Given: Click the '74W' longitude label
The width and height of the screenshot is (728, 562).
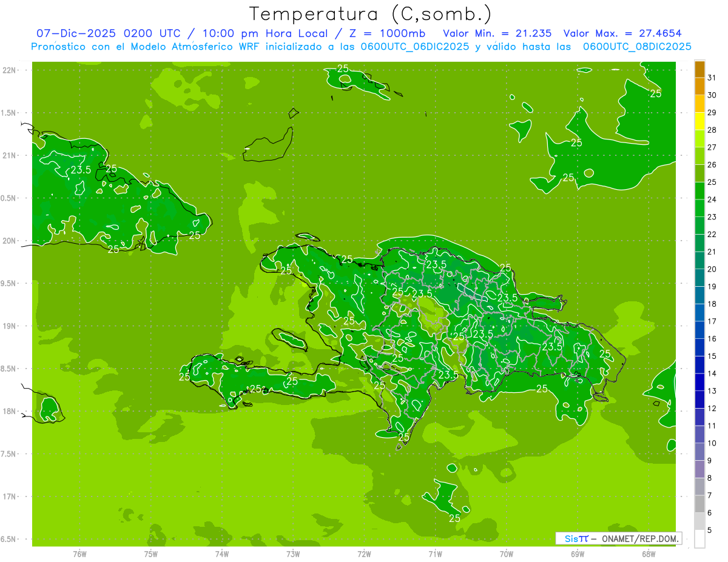Looking at the screenshot, I should tap(222, 554).
